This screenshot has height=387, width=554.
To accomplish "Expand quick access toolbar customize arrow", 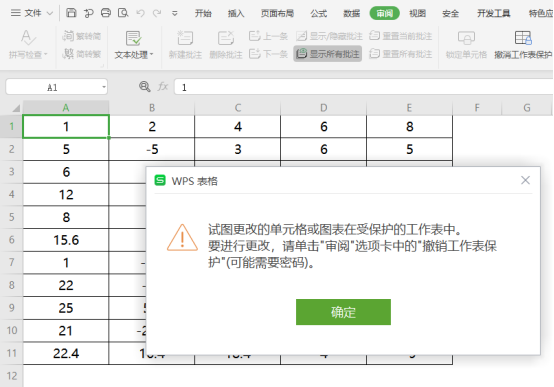I will 175,13.
